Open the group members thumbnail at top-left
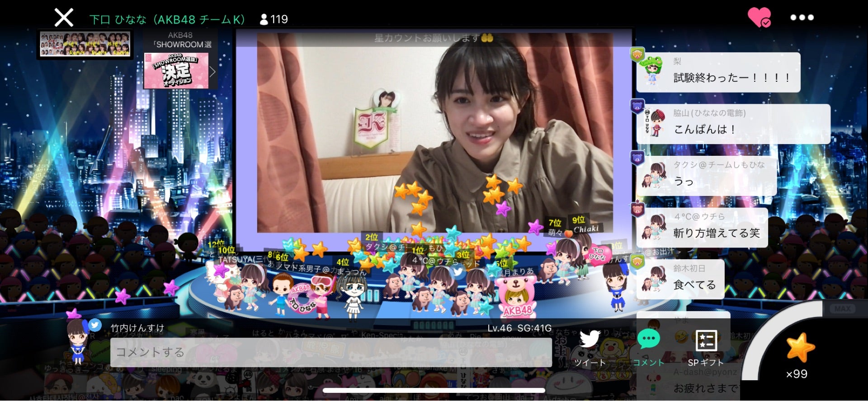This screenshot has width=868, height=401. coord(85,44)
